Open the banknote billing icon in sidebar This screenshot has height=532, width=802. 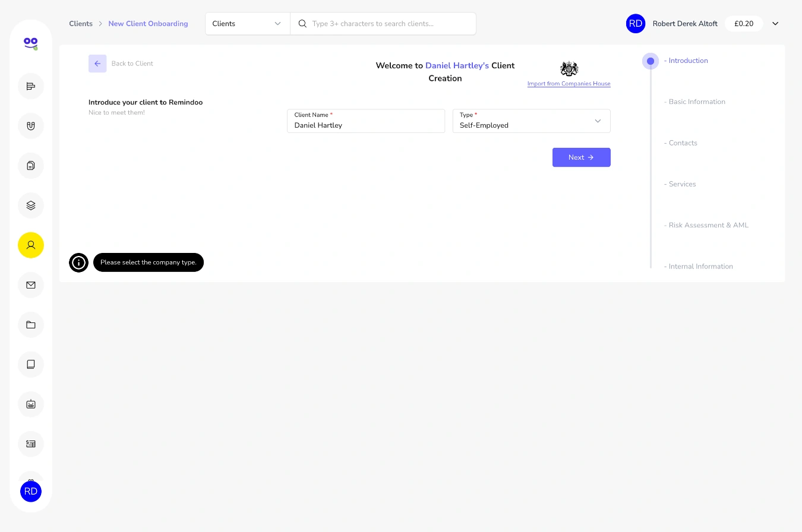tap(31, 444)
